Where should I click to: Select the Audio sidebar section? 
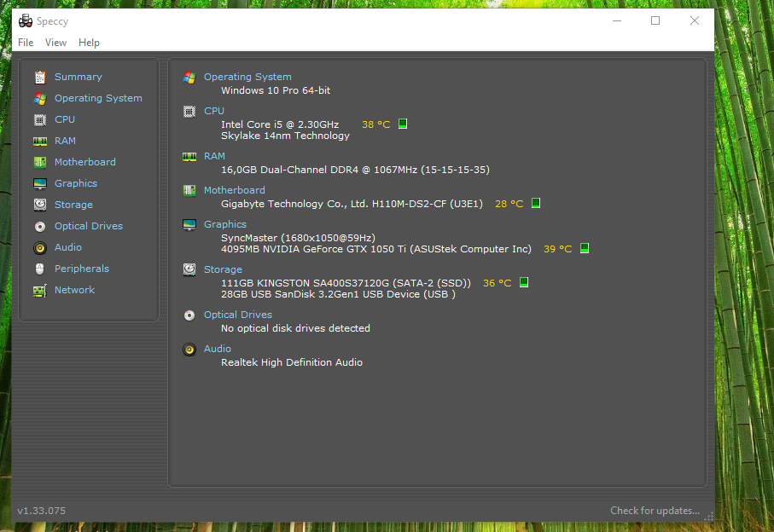coord(68,247)
